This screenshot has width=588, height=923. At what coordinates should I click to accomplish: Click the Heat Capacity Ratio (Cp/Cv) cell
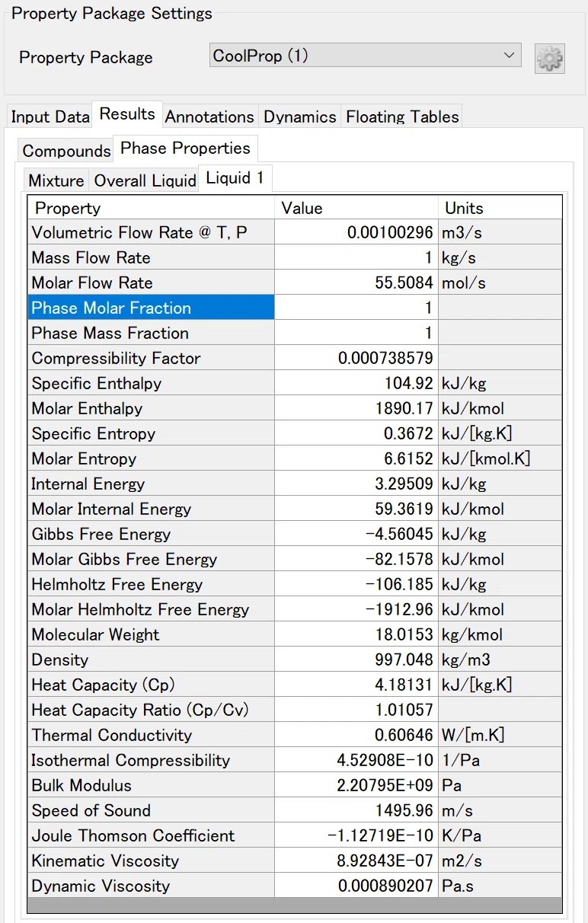tap(151, 710)
